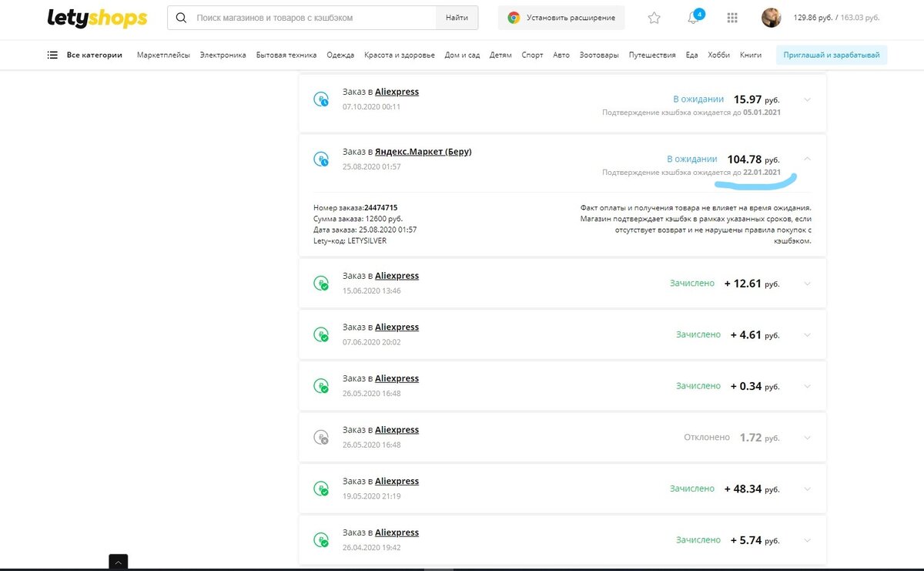Open Книги category
Viewport: 924px width, 571px height.
tap(751, 55)
